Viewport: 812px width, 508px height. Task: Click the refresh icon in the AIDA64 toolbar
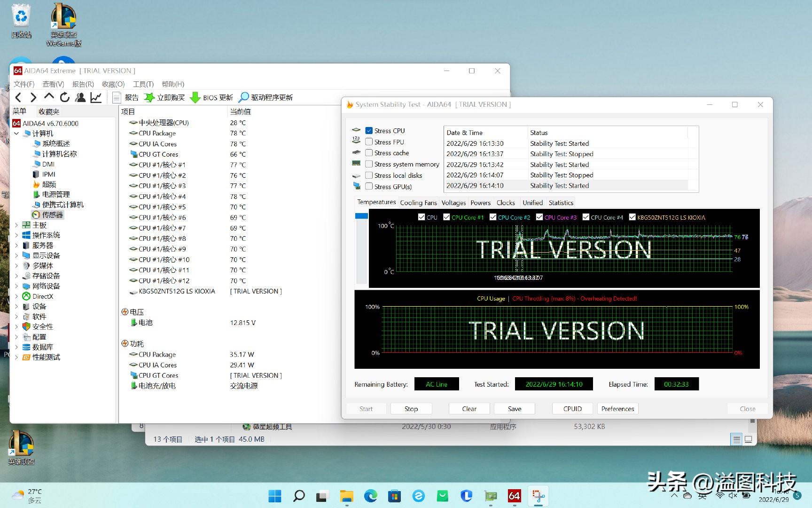pos(64,97)
